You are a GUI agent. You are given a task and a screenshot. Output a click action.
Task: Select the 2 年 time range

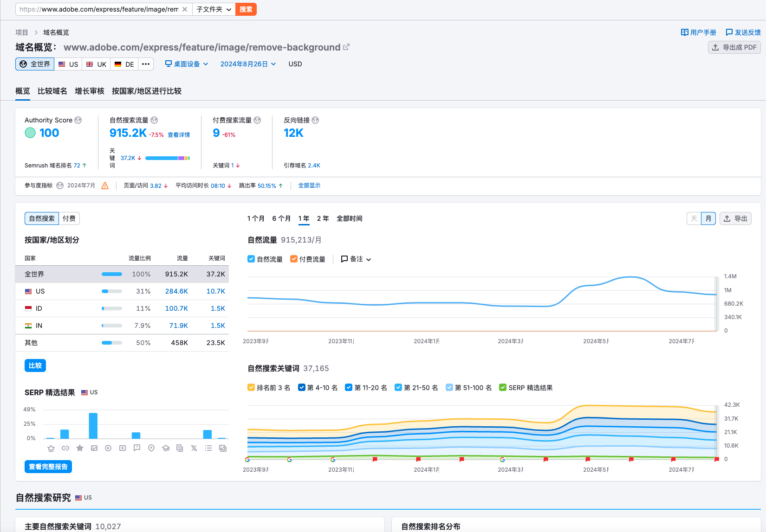[x=323, y=218]
